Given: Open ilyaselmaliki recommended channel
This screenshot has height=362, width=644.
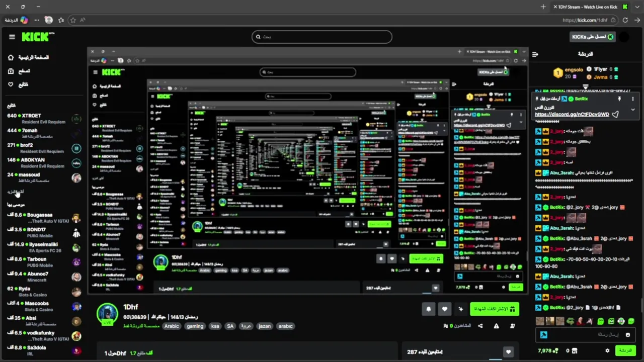Looking at the screenshot, I should [44, 247].
